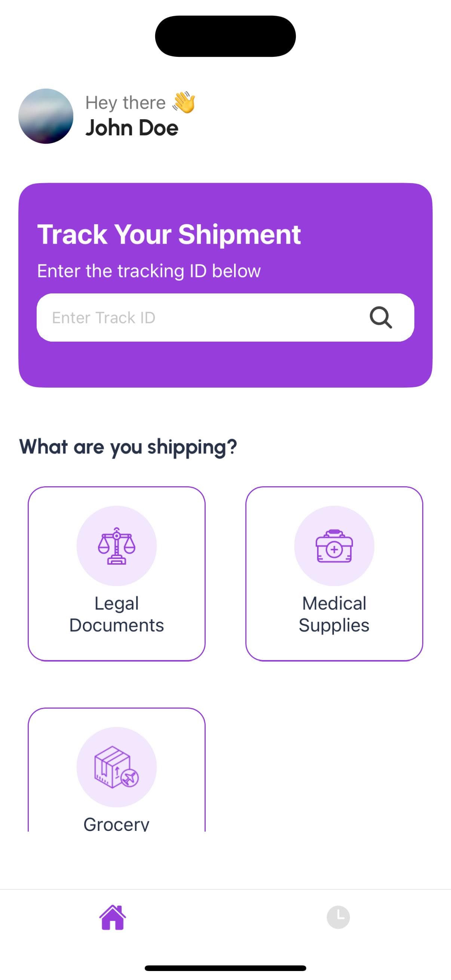Tap the 'Enter the tracking ID below' subtitle
This screenshot has width=451, height=980.
(x=149, y=271)
